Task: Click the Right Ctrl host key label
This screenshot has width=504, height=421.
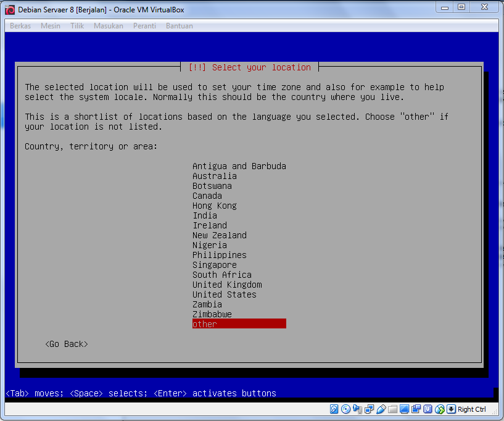Action: click(x=471, y=409)
